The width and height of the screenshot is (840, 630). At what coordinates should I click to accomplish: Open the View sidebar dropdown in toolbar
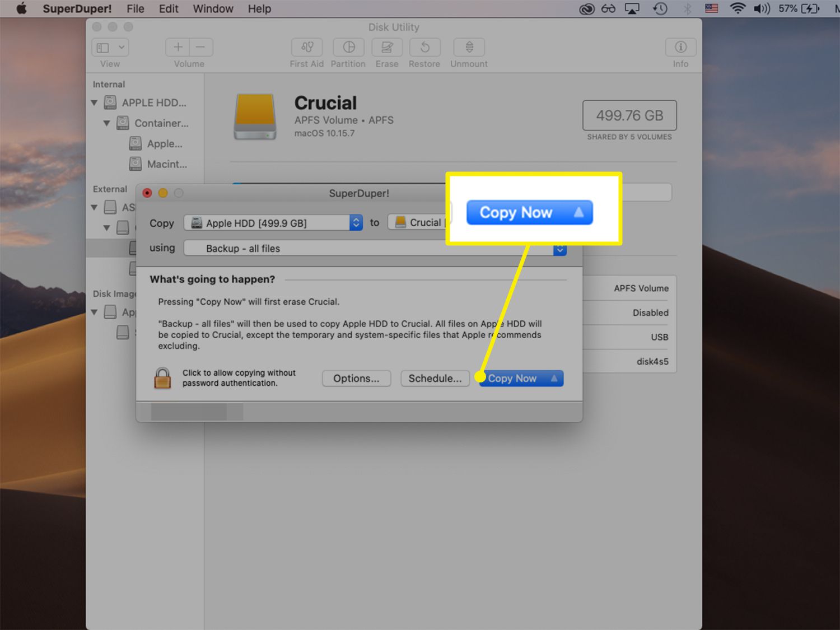point(110,47)
